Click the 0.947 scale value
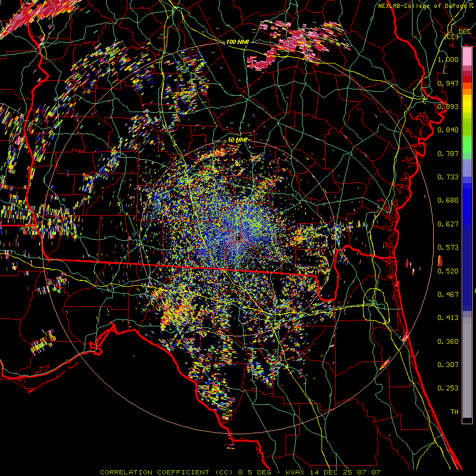 click(x=448, y=83)
